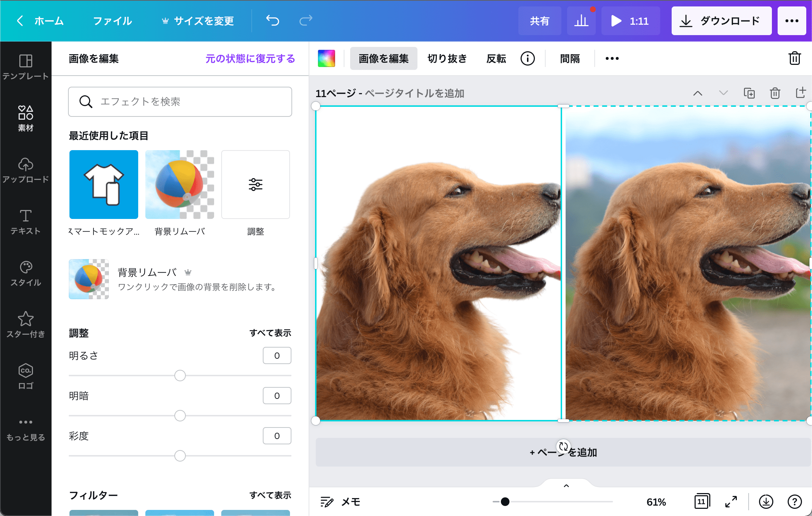Image resolution: width=812 pixels, height=516 pixels.
Task: Switch to the 画像を編集 tab
Action: 383,58
